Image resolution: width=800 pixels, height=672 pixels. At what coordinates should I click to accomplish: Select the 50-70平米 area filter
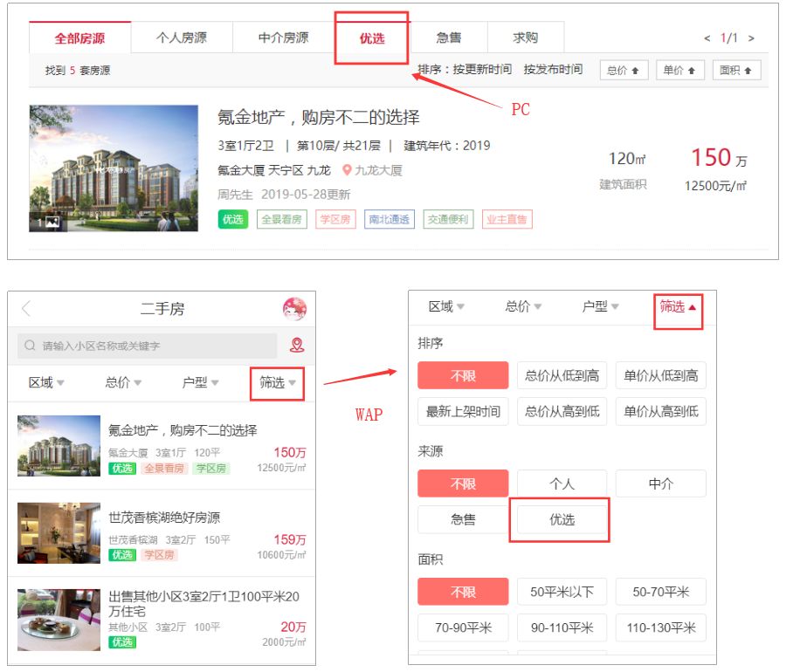point(661,591)
